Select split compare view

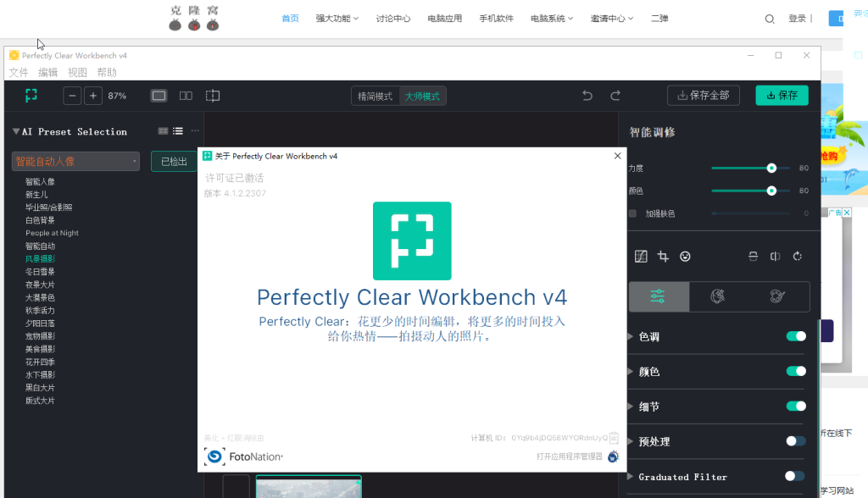tap(213, 96)
